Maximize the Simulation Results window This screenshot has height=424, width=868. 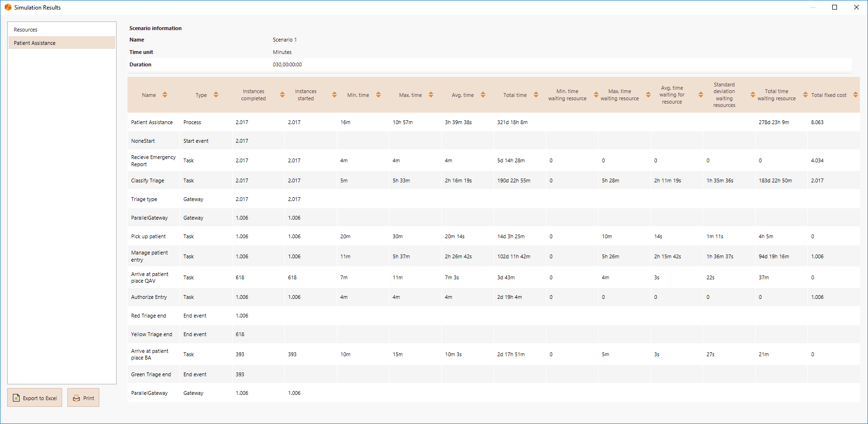click(835, 7)
